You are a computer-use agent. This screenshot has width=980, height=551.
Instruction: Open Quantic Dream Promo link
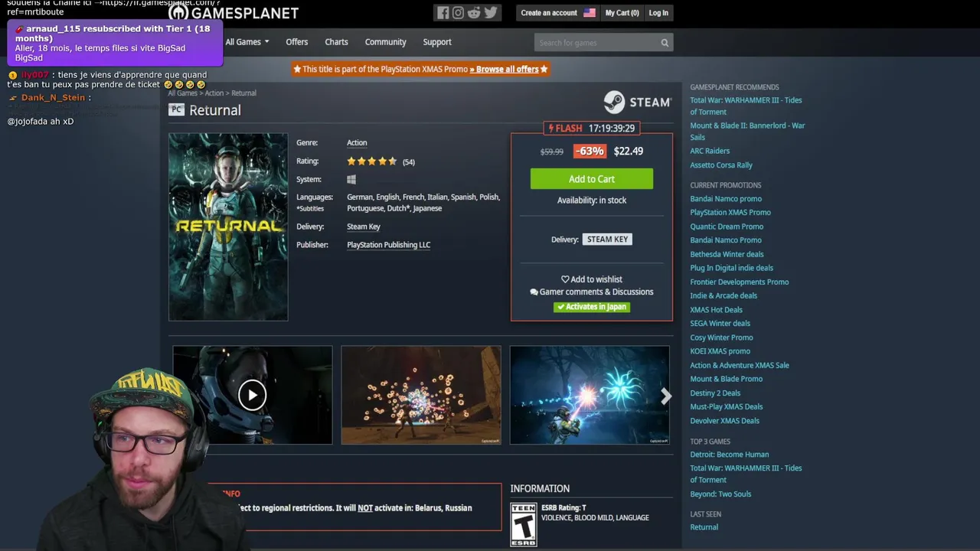[727, 227]
